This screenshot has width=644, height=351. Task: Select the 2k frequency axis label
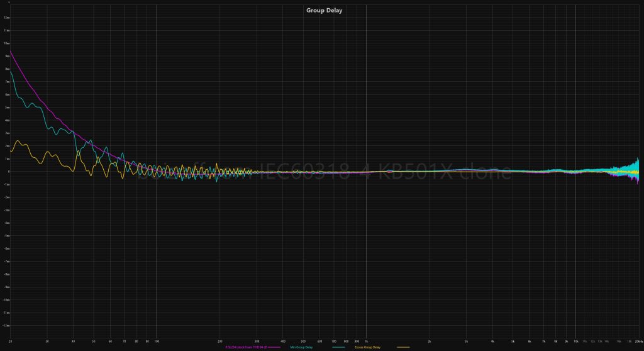coord(430,340)
